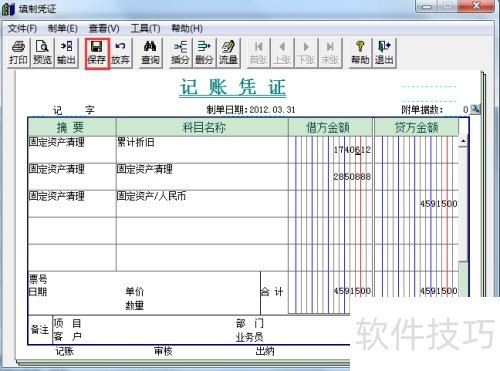Click lookup icon beside 附单据数
Viewport: 500px width, 371px height.
(x=475, y=109)
